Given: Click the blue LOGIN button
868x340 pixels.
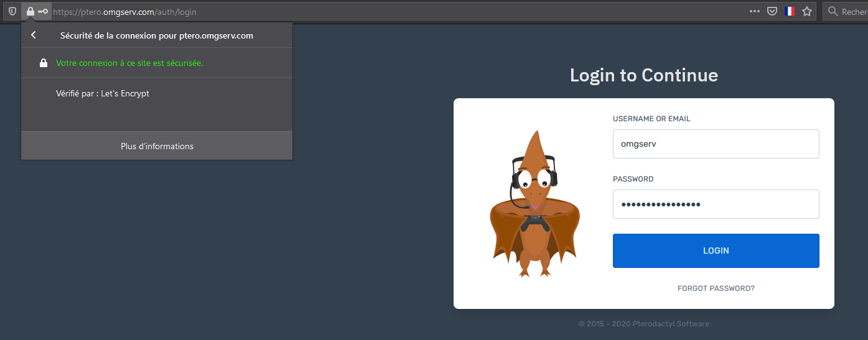Looking at the screenshot, I should pyautogui.click(x=716, y=250).
